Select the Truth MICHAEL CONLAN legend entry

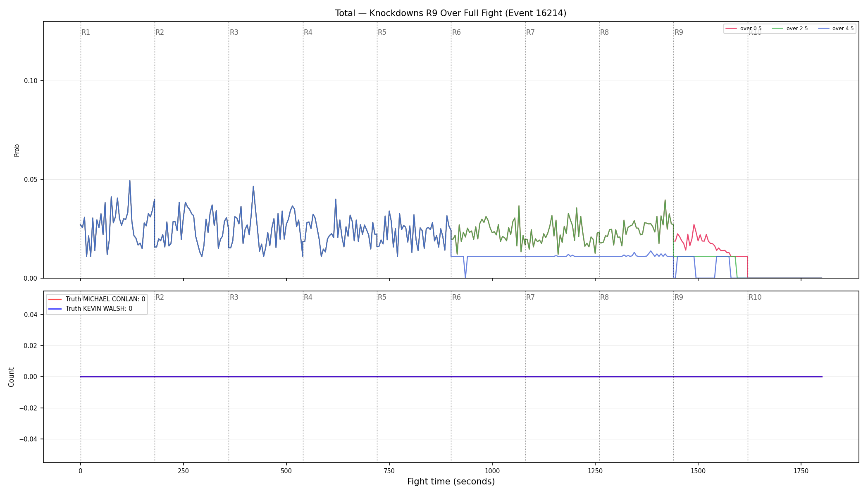pyautogui.click(x=97, y=299)
